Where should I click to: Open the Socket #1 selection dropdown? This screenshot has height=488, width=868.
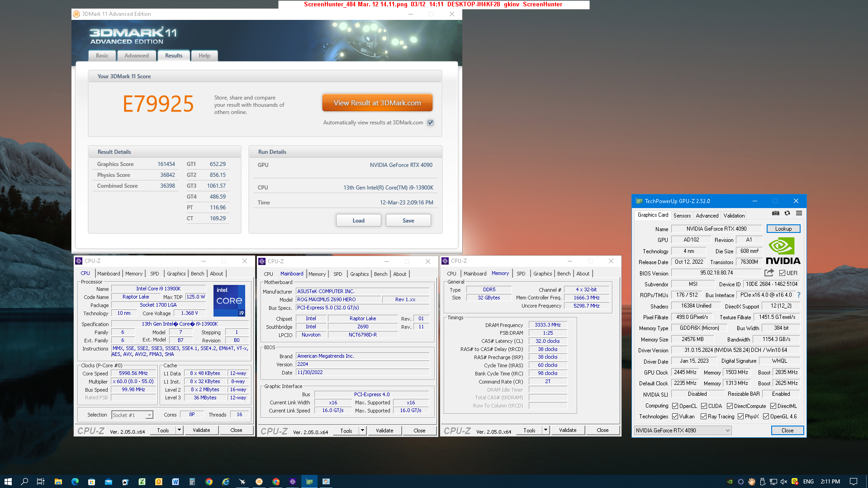coord(132,415)
